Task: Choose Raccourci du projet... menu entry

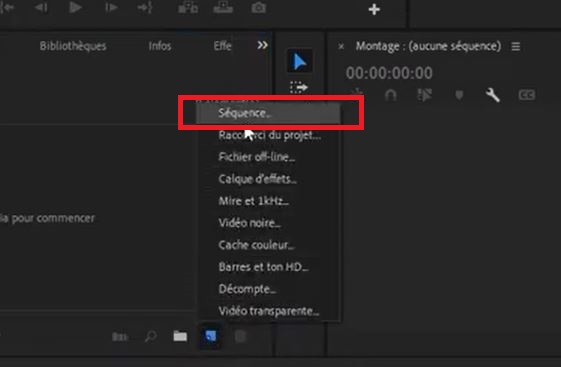Action: pyautogui.click(x=269, y=135)
